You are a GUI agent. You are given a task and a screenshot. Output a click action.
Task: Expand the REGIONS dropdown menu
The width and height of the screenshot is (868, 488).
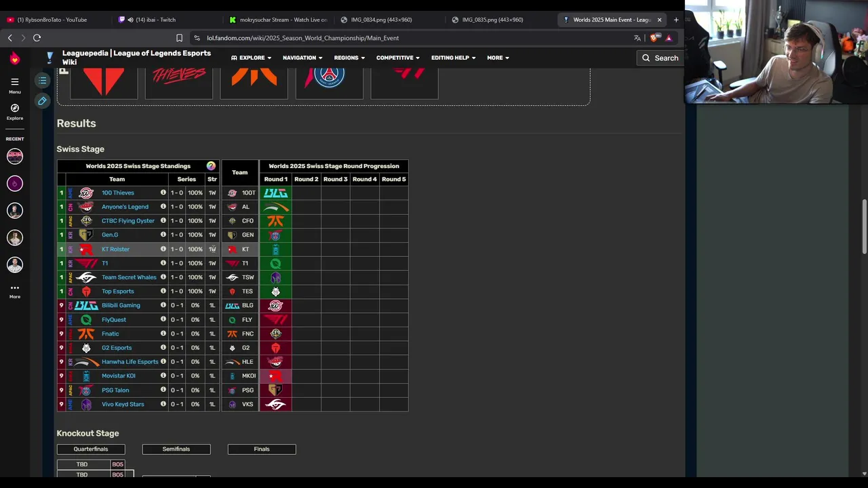click(349, 58)
